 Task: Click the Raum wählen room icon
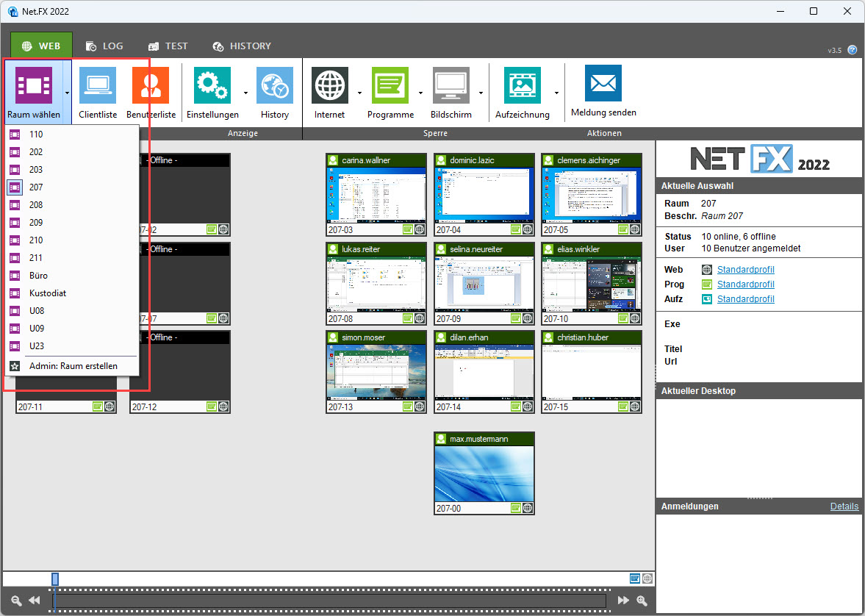[x=34, y=85]
